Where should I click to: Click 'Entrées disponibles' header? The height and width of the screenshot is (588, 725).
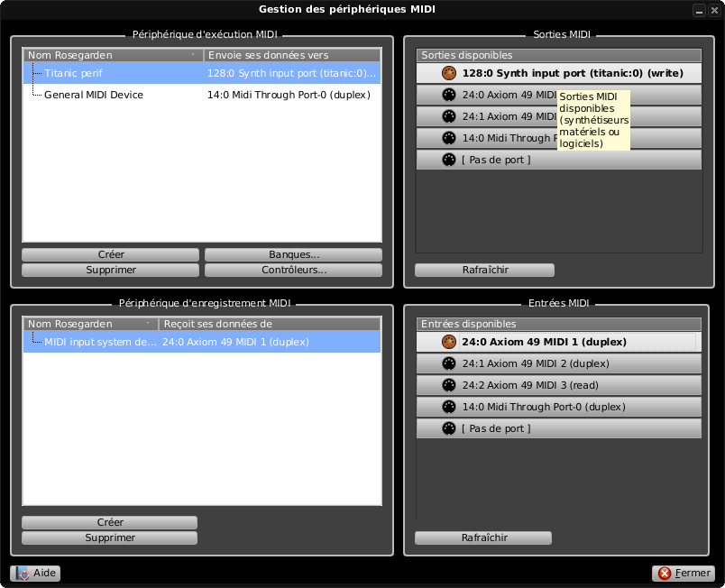coord(558,324)
